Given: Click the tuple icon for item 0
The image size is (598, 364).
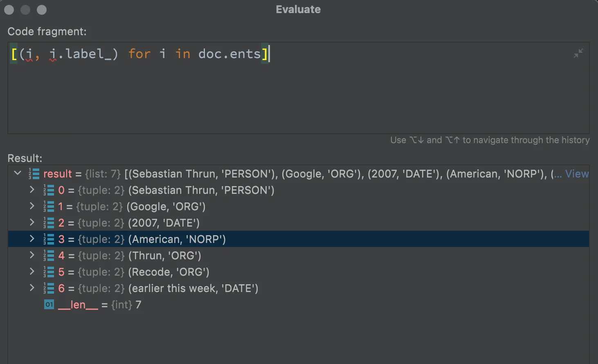Looking at the screenshot, I should tap(49, 190).
